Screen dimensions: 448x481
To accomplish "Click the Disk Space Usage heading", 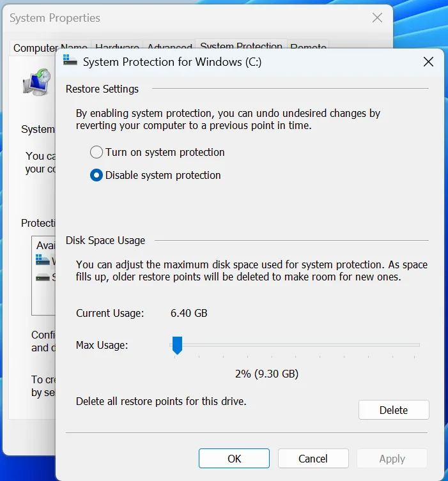I will tap(105, 240).
